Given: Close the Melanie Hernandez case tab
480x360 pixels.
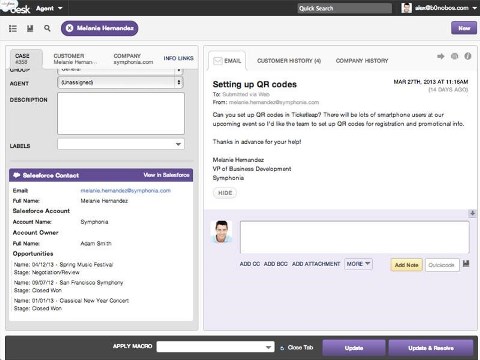Looking at the screenshot, I should [x=69, y=28].
